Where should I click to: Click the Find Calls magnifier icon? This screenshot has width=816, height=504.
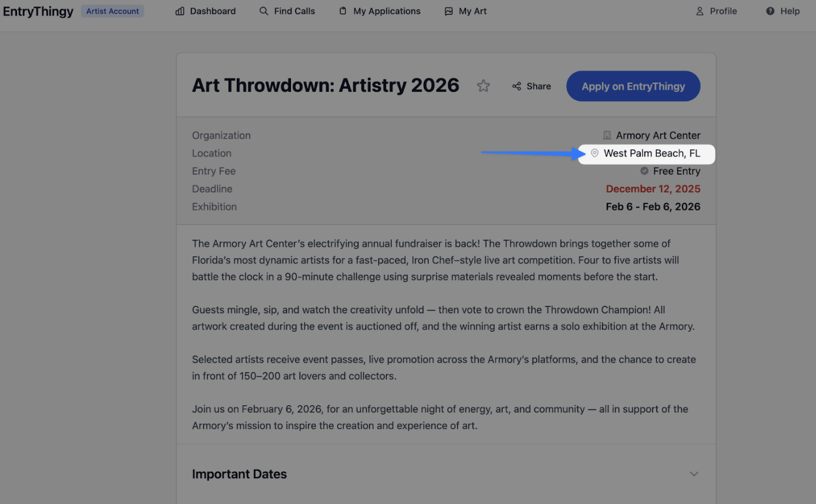264,11
